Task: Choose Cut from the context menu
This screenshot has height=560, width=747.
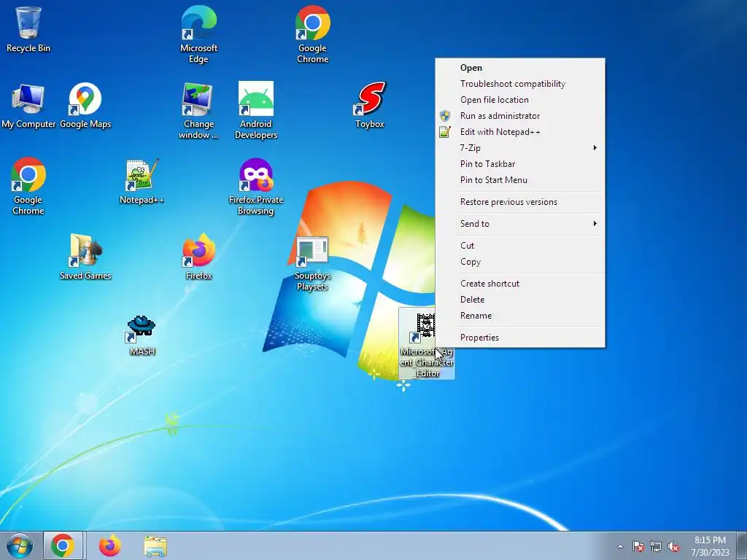Action: (520, 246)
